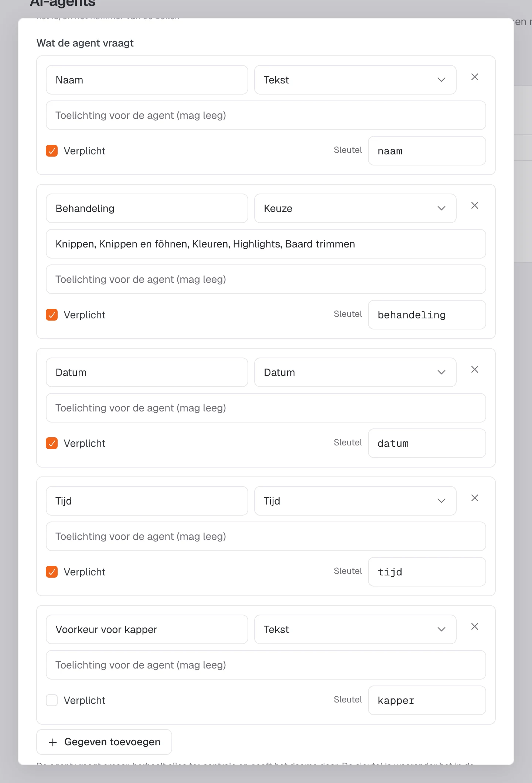Image resolution: width=532 pixels, height=783 pixels.
Task: Uncheck Verplicht for the Naam field
Action: (52, 151)
